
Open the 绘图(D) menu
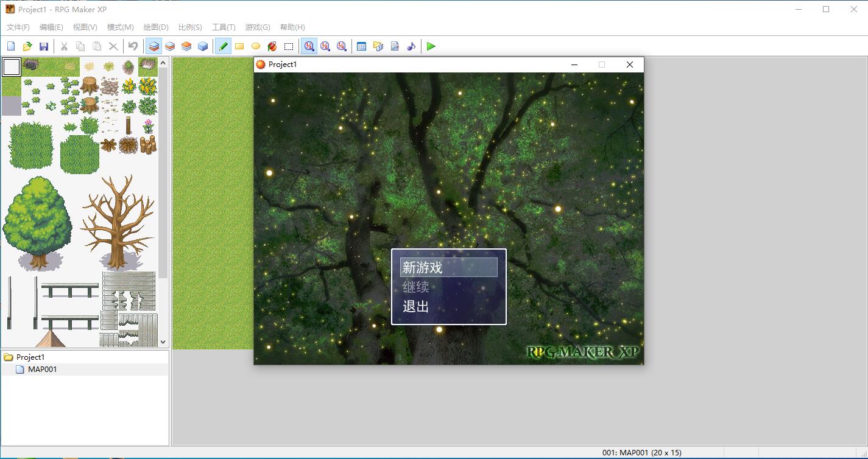(156, 27)
